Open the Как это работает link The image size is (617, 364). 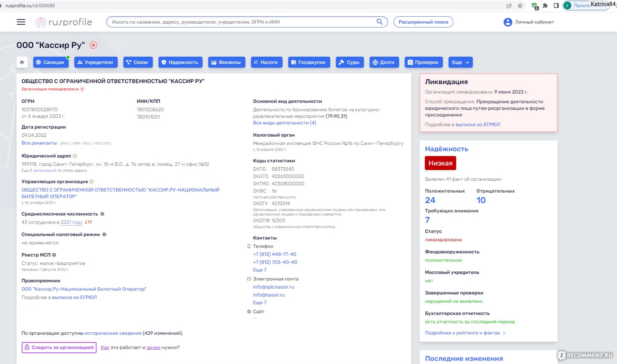coord(105,348)
